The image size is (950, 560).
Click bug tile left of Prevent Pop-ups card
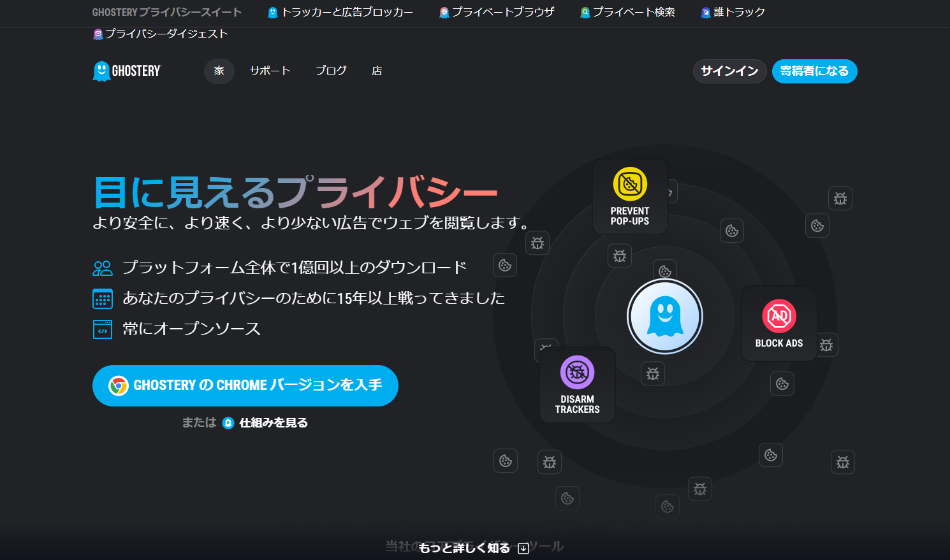tap(537, 243)
